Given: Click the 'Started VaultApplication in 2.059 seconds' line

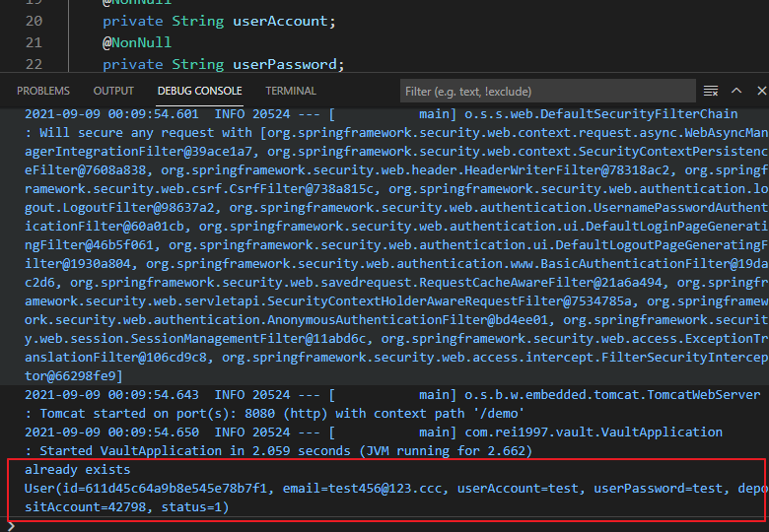Looking at the screenshot, I should pos(278,450).
